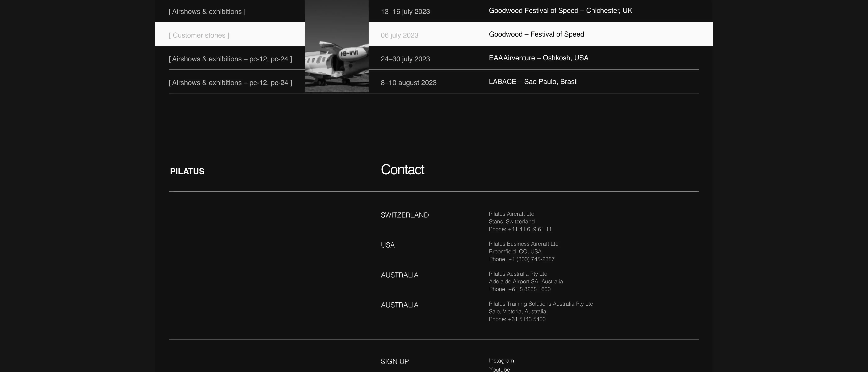Image resolution: width=868 pixels, height=372 pixels.
Task: Click Pilatus Training Solutions Australia Pty Ltd
Action: [x=541, y=304]
